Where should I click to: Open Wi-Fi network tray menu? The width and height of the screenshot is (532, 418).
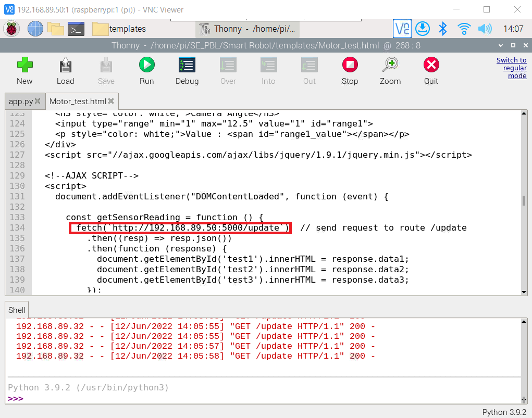(464, 29)
